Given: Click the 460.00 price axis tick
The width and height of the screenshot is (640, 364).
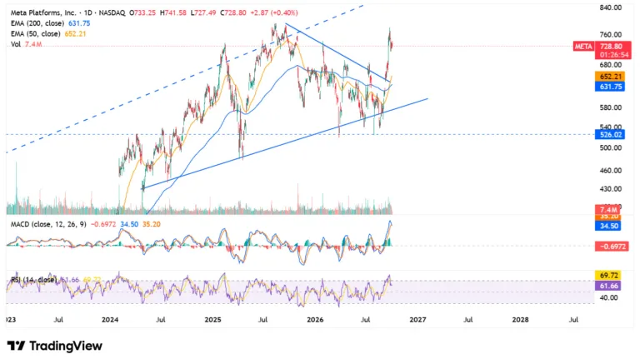Looking at the screenshot, I should point(610,171).
